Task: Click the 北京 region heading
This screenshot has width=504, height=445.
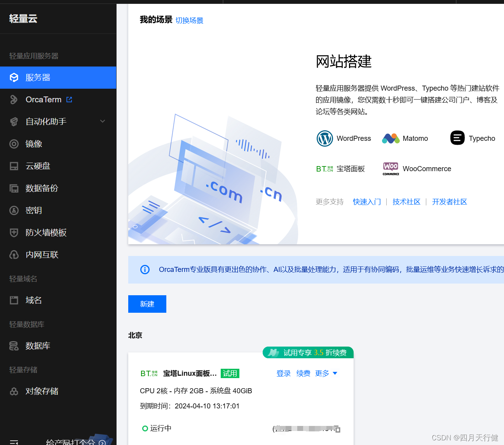Action: (x=135, y=335)
